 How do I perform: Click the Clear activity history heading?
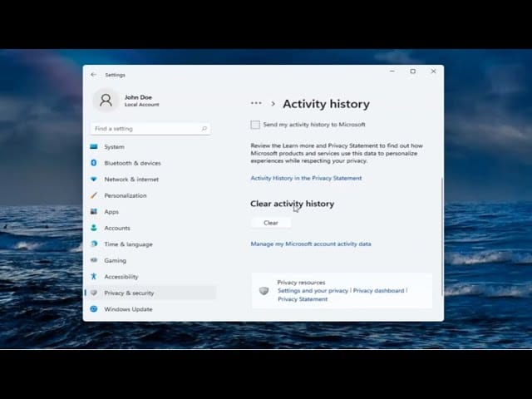pyautogui.click(x=292, y=204)
